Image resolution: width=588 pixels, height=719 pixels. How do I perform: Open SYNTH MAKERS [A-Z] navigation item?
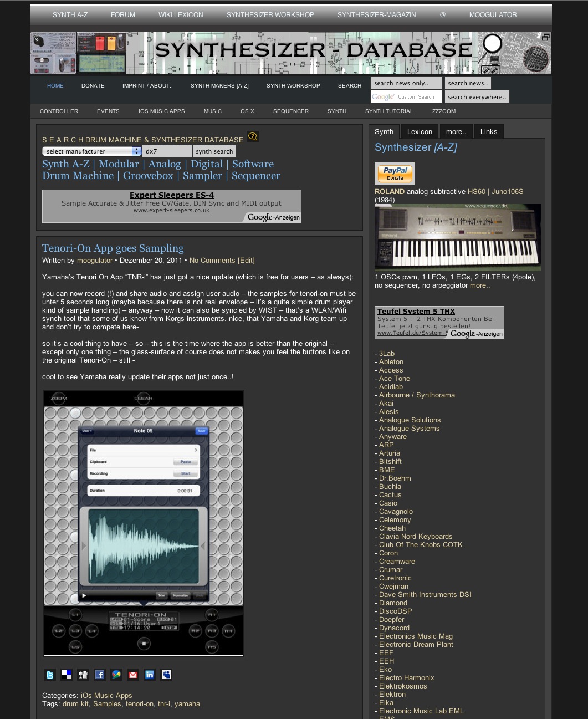[219, 86]
